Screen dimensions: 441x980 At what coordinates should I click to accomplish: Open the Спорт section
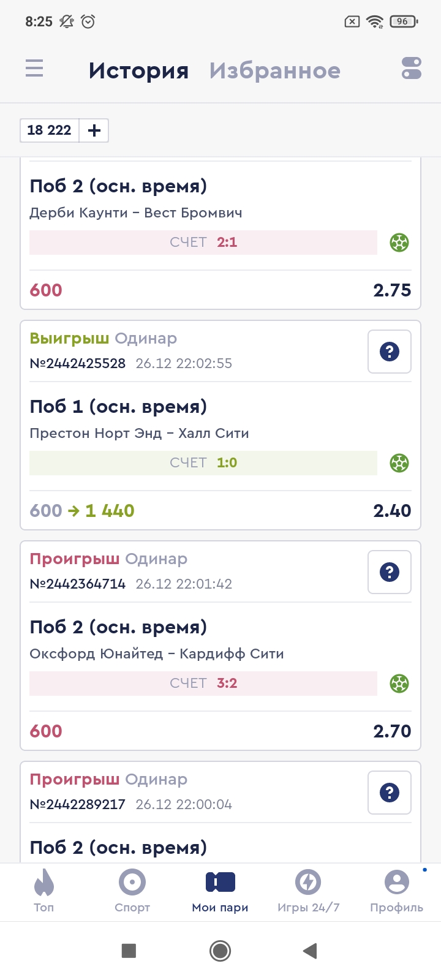tap(132, 891)
